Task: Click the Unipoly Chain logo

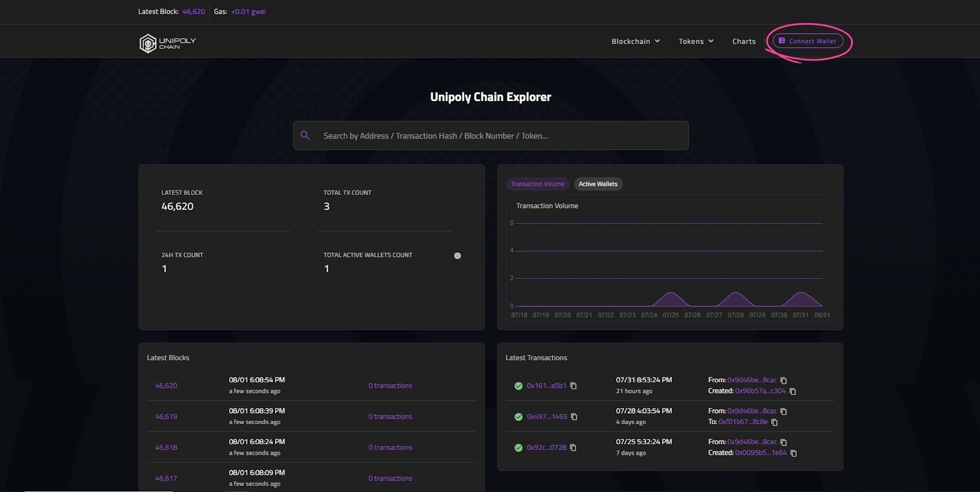Action: pos(168,43)
